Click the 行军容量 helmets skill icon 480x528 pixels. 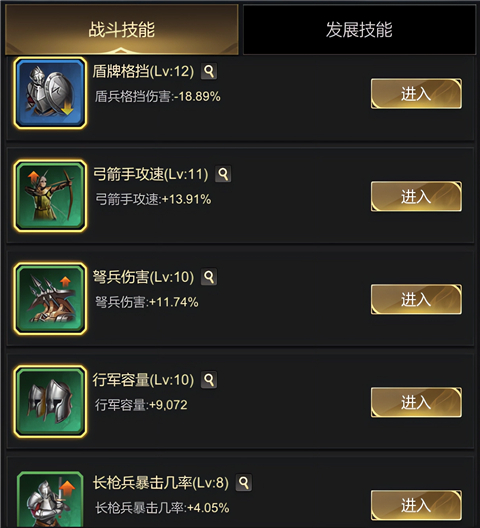(50, 401)
